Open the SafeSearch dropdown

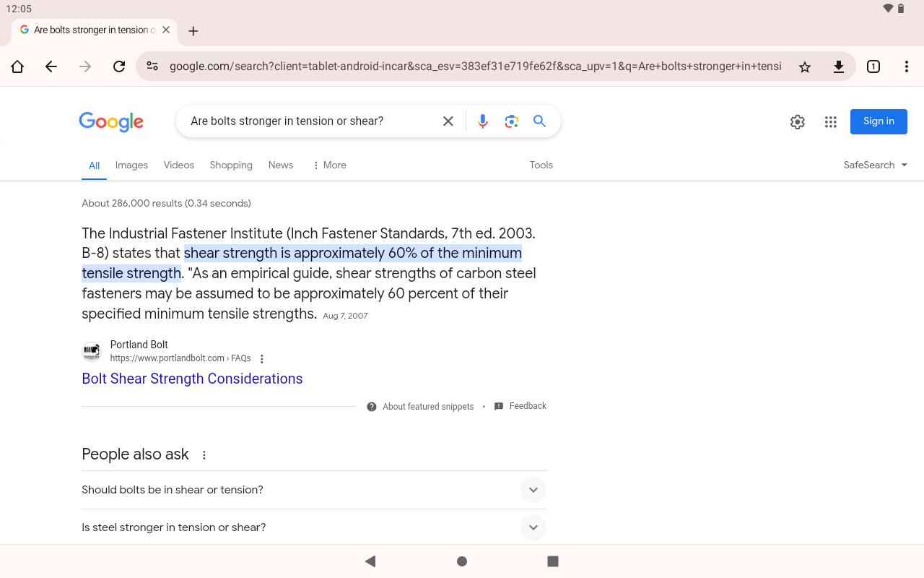pos(876,165)
